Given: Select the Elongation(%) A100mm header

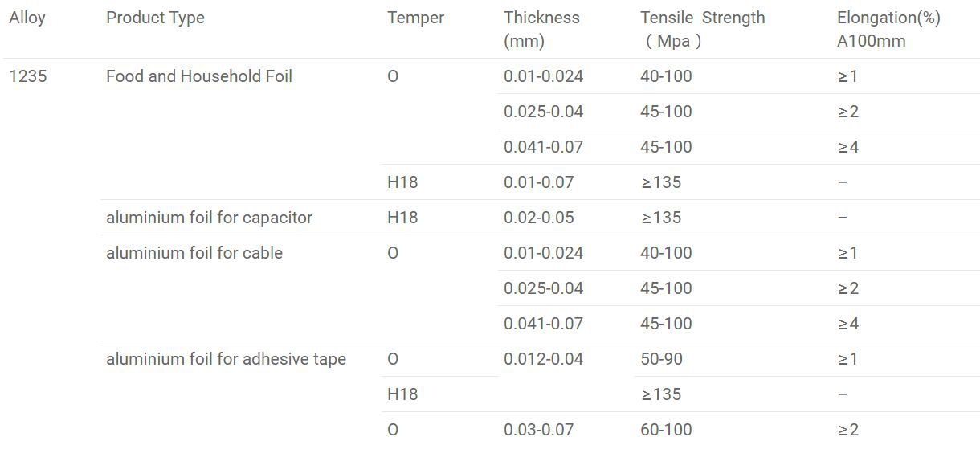Looking at the screenshot, I should click(888, 29).
